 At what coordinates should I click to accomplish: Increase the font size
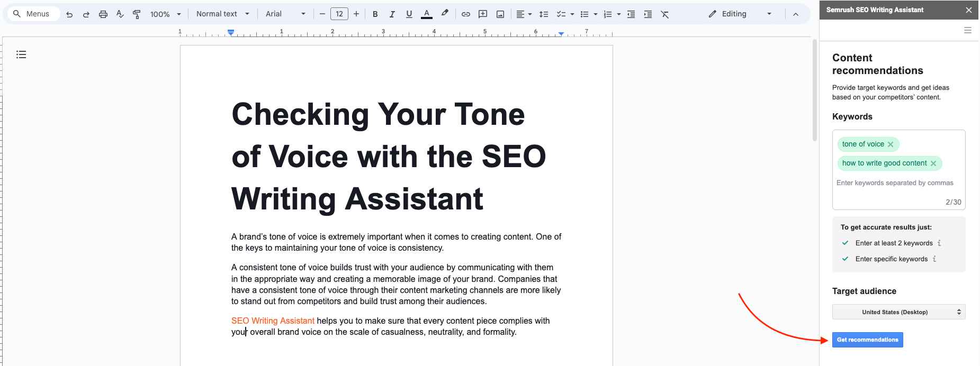(x=356, y=14)
